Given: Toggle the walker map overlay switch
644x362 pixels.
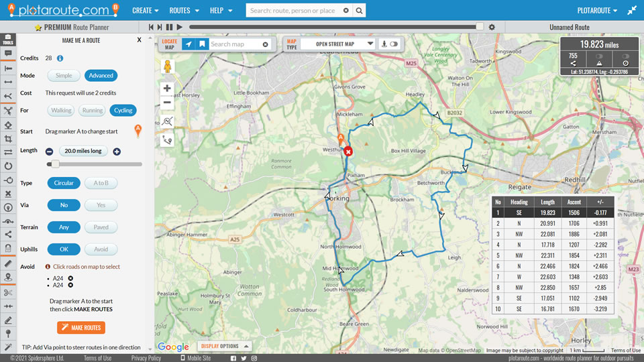Looking at the screenshot, I should (394, 44).
